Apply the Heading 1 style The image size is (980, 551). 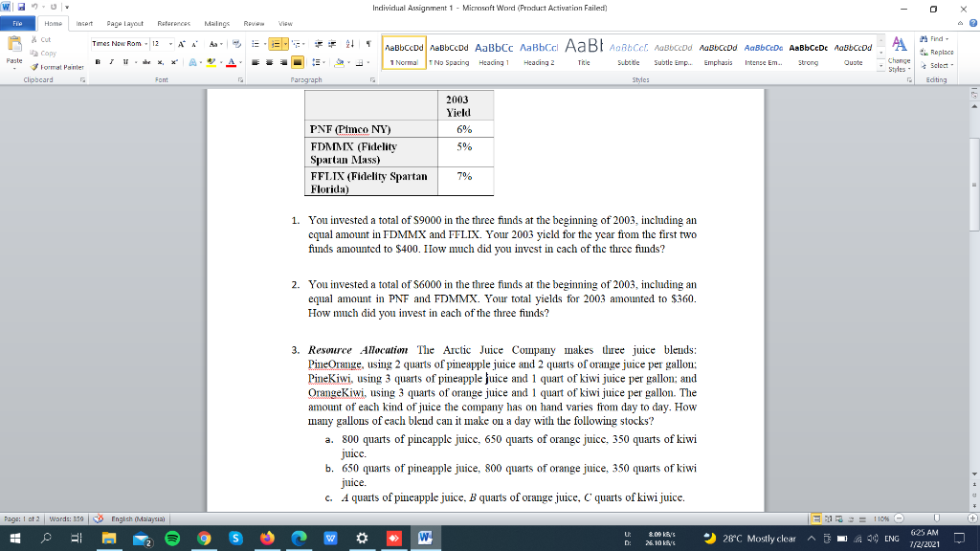493,53
